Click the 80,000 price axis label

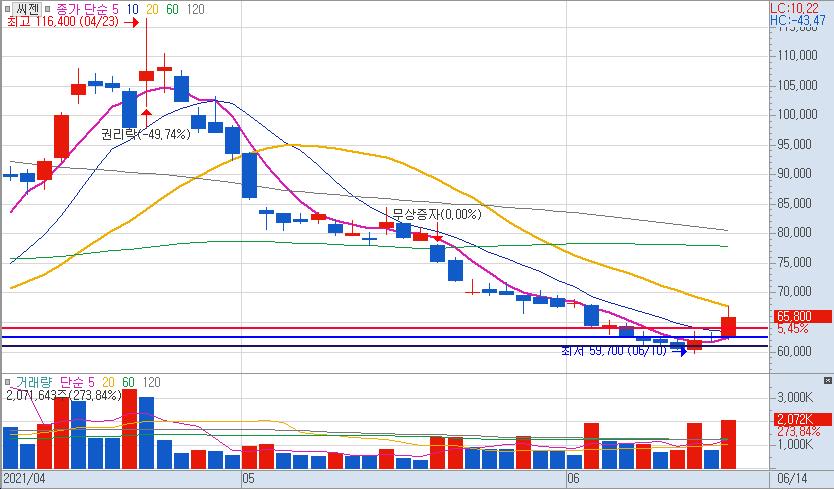tap(795, 233)
